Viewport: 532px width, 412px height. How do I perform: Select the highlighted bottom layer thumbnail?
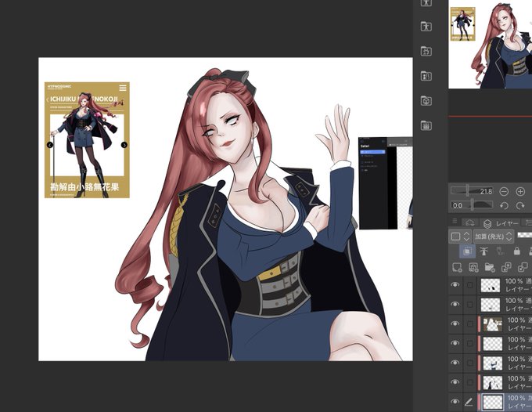pyautogui.click(x=492, y=403)
